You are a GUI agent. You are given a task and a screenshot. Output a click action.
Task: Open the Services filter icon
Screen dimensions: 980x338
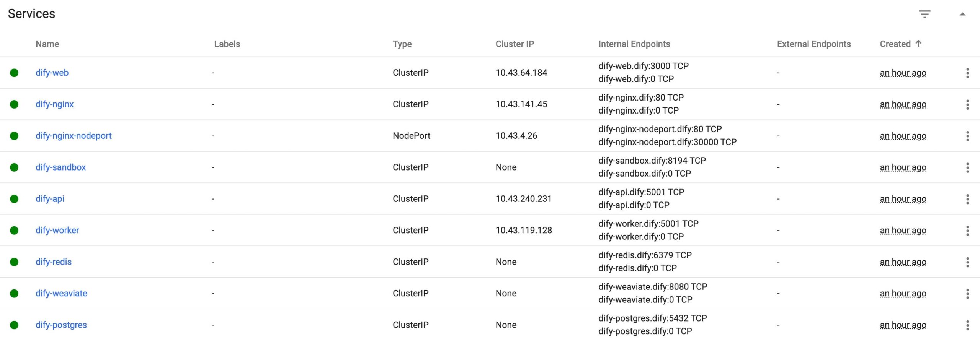[924, 14]
